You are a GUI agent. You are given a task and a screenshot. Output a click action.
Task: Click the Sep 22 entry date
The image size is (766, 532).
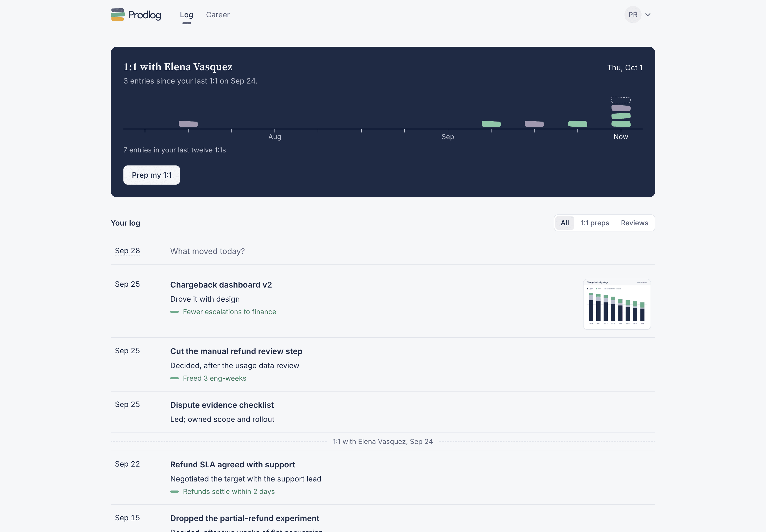[127, 464]
